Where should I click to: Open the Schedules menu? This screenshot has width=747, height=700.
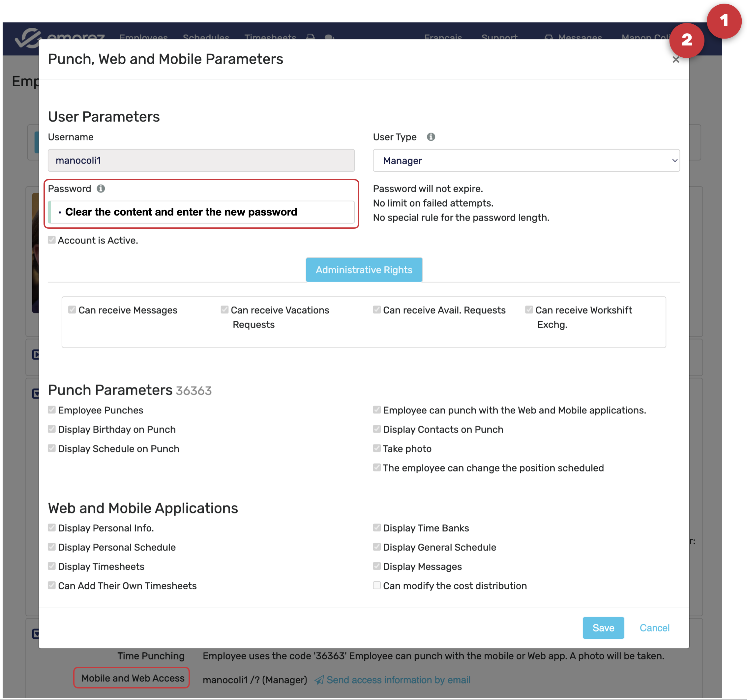206,37
